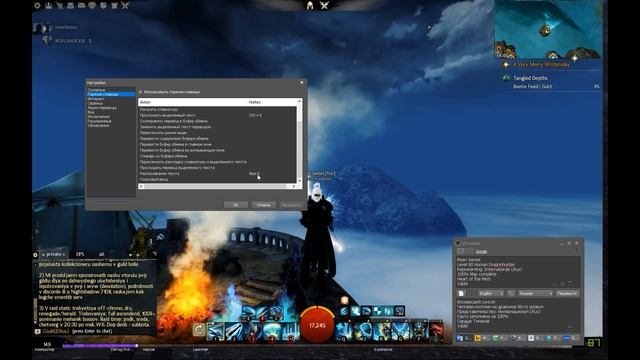Click the helmet icon at the top center
Screen dimensions: 640x360
310,5
